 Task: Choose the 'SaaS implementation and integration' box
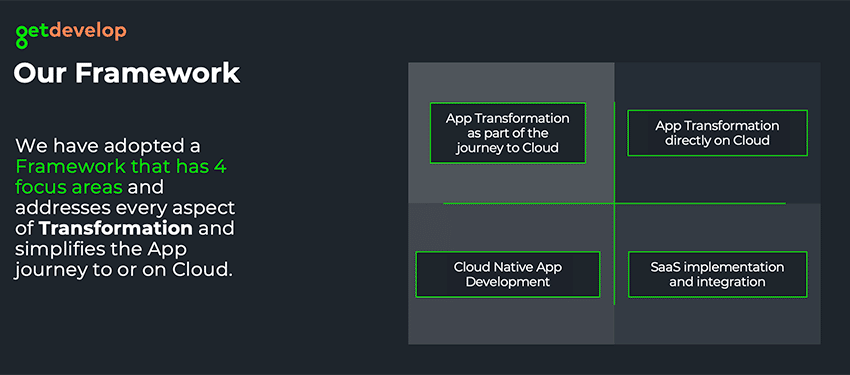tap(717, 274)
